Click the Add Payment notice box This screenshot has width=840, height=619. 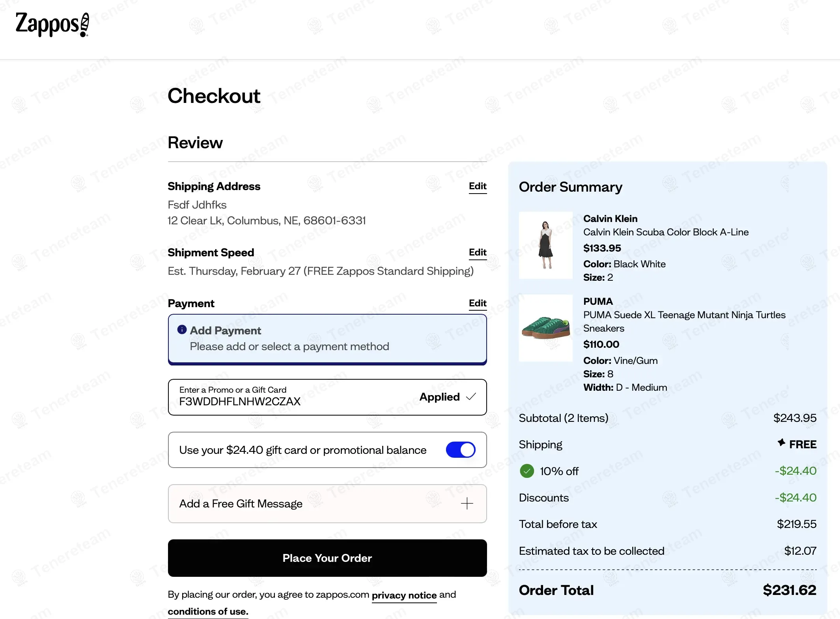327,339
